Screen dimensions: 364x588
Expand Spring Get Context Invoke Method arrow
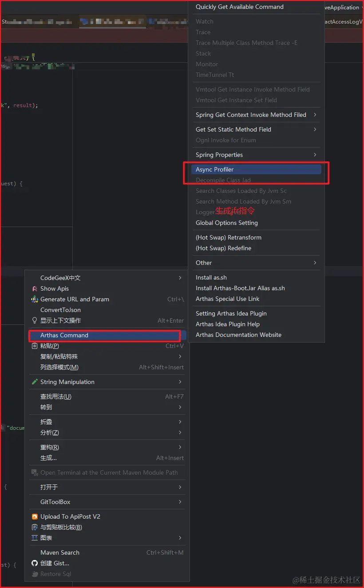click(x=315, y=115)
